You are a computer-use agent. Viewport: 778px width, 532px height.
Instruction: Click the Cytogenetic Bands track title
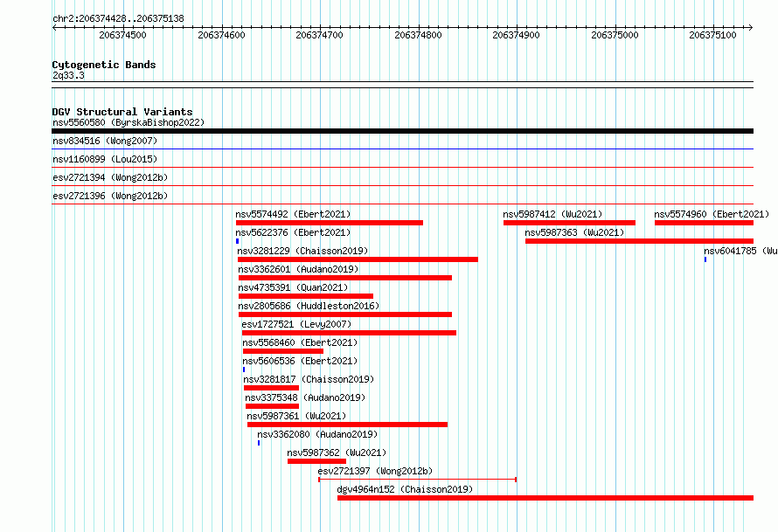(104, 65)
